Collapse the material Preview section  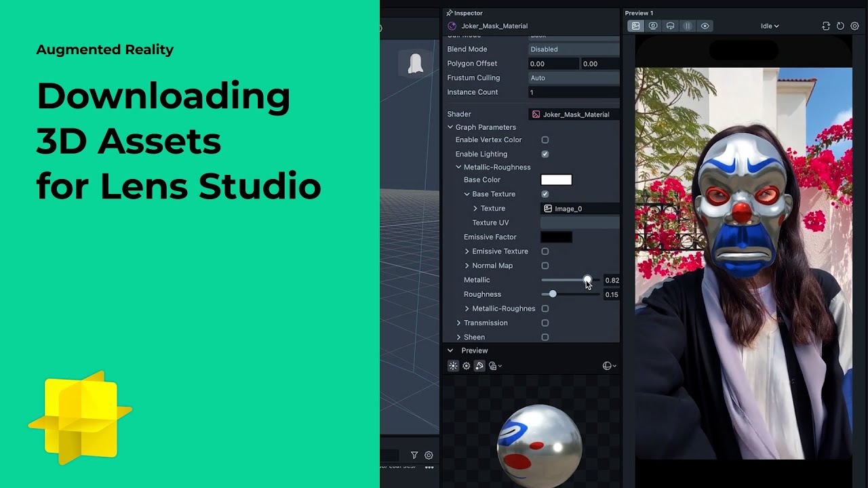[x=450, y=350]
